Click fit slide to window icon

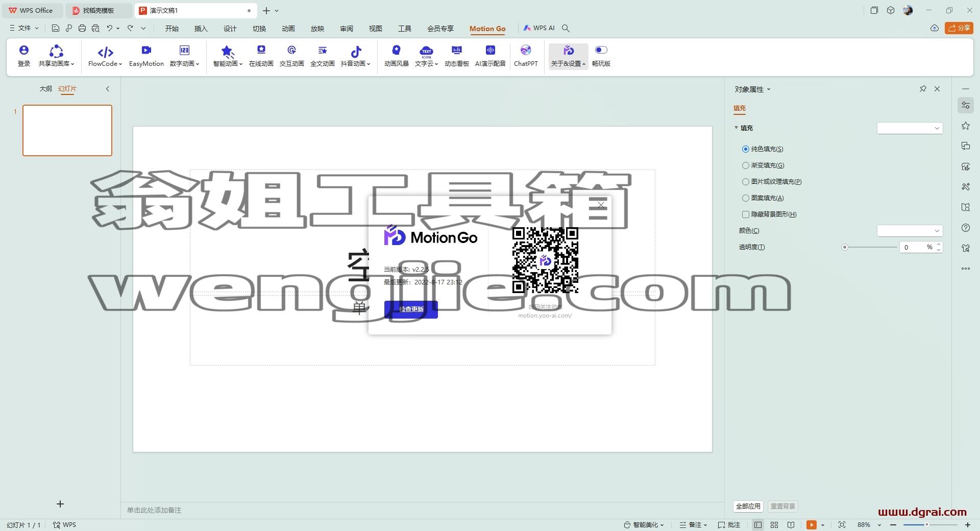pyautogui.click(x=842, y=525)
